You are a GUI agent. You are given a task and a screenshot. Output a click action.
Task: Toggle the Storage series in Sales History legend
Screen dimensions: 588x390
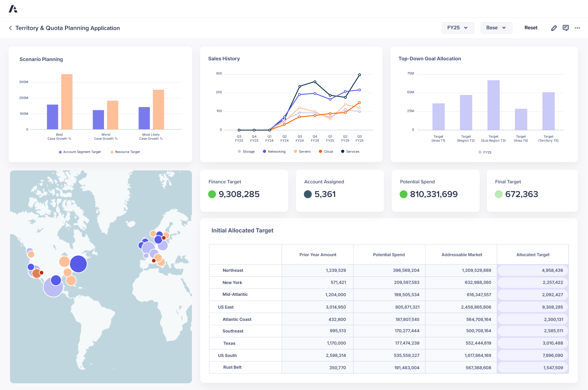pos(246,151)
